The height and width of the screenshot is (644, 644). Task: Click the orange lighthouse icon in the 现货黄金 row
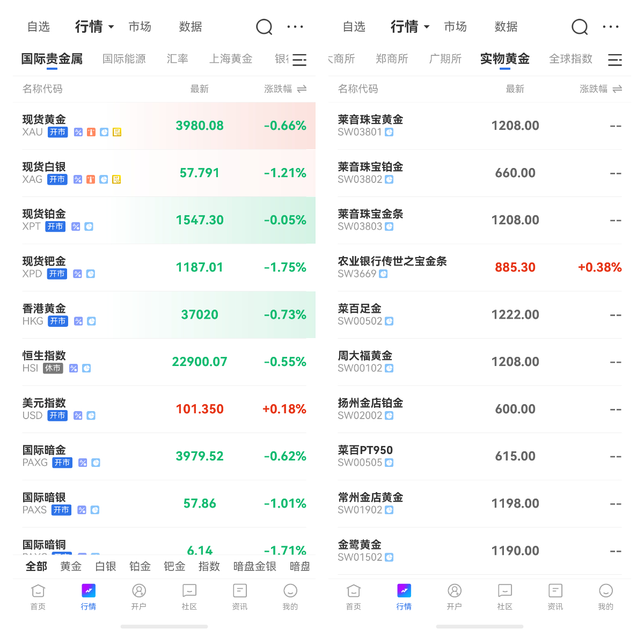coord(91,132)
